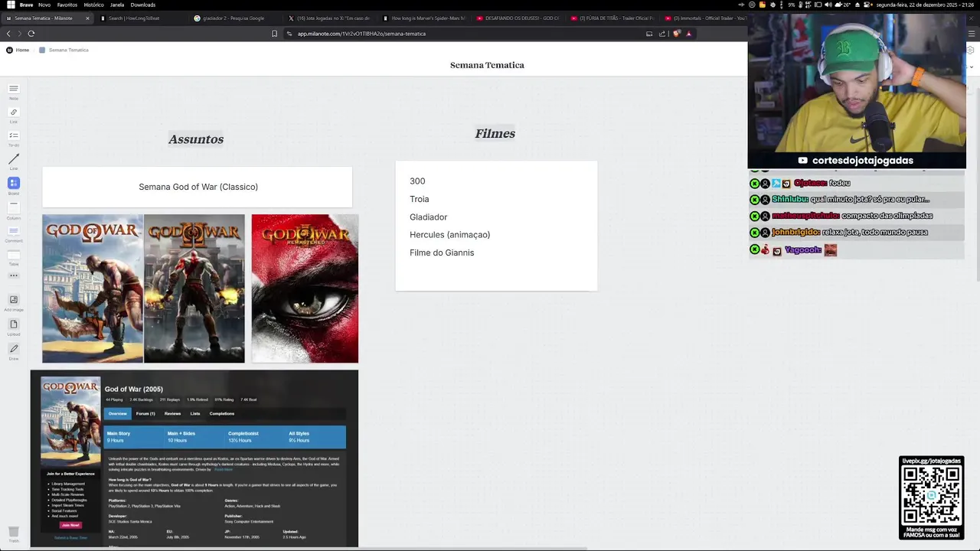The width and height of the screenshot is (980, 551).
Task: Switch to the Search | HowLongToBeat tab
Action: pyautogui.click(x=141, y=18)
